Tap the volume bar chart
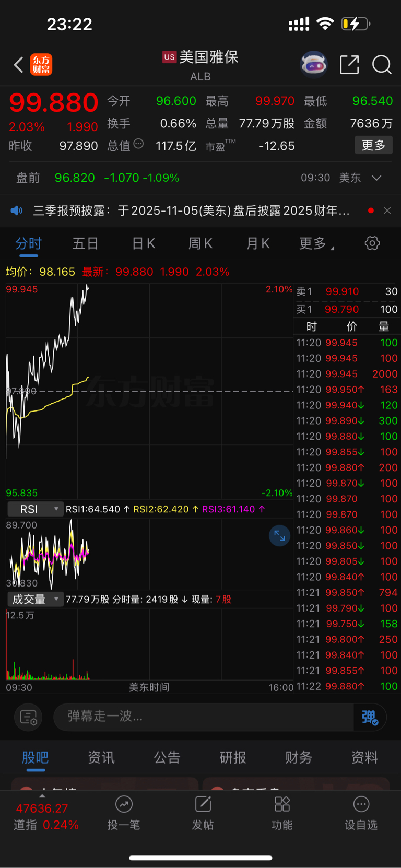The image size is (401, 868). 149,644
